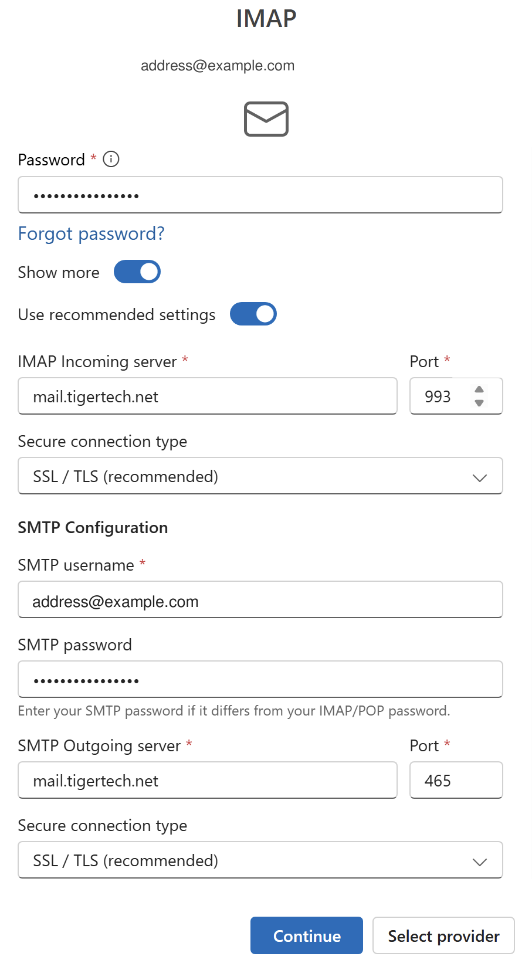
Task: Click the SMTP password input field
Action: tap(260, 679)
